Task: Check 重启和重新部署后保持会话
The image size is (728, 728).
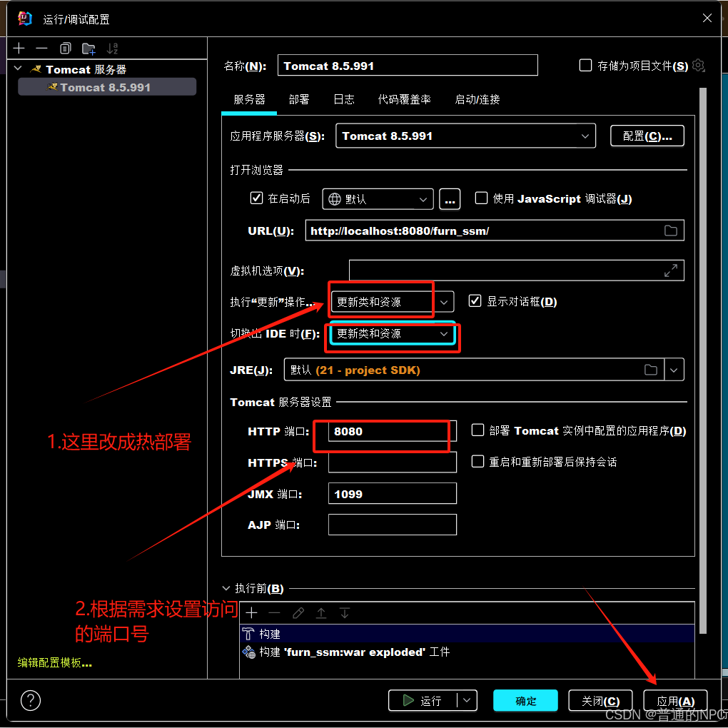Action: click(477, 462)
